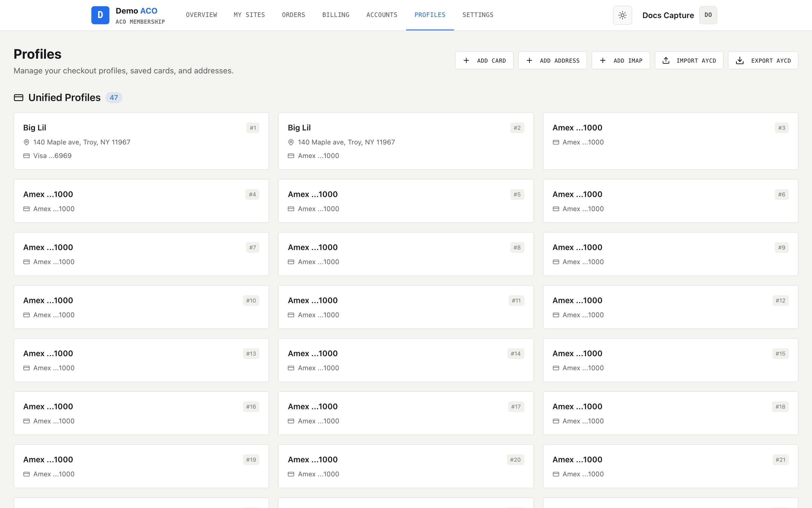Screen dimensions: 812x508
Task: Click the Demo ACO brand name
Action: tap(136, 11)
